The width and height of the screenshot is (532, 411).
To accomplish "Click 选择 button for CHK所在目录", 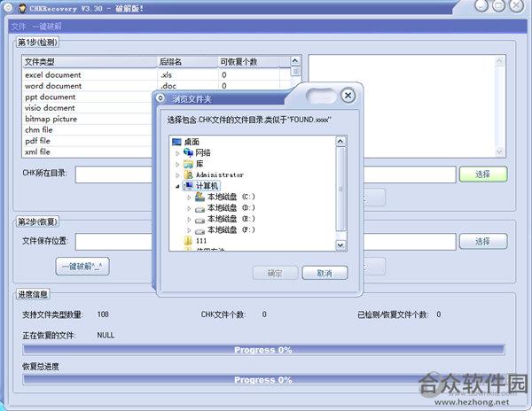I will 483,174.
